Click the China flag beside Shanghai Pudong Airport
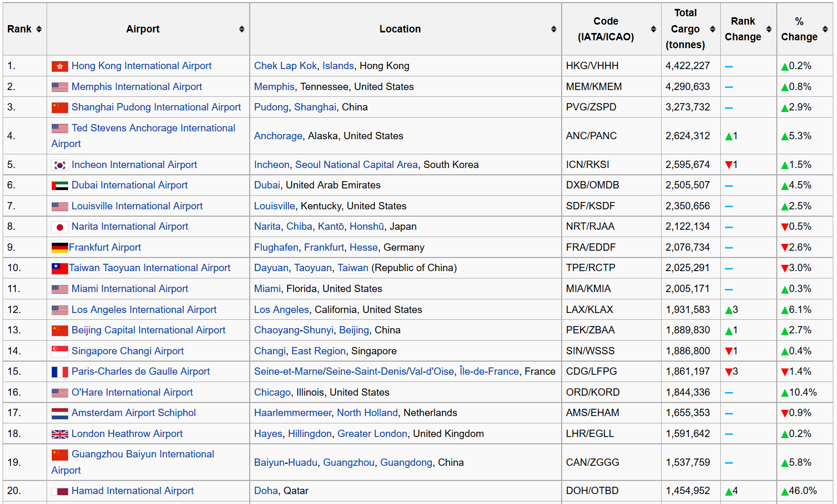 click(60, 108)
